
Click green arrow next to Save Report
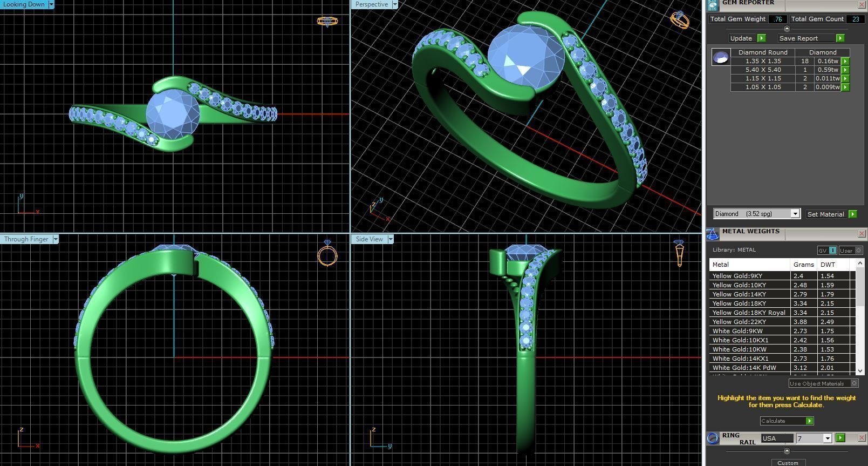[840, 38]
